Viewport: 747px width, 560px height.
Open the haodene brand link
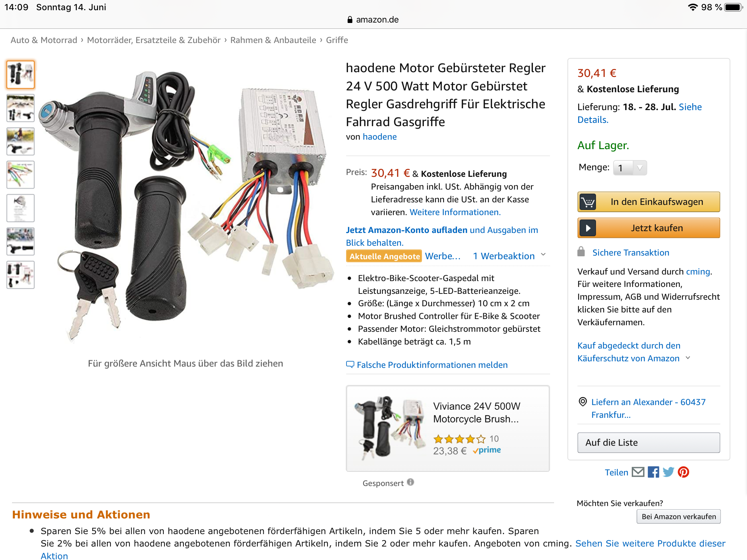380,137
